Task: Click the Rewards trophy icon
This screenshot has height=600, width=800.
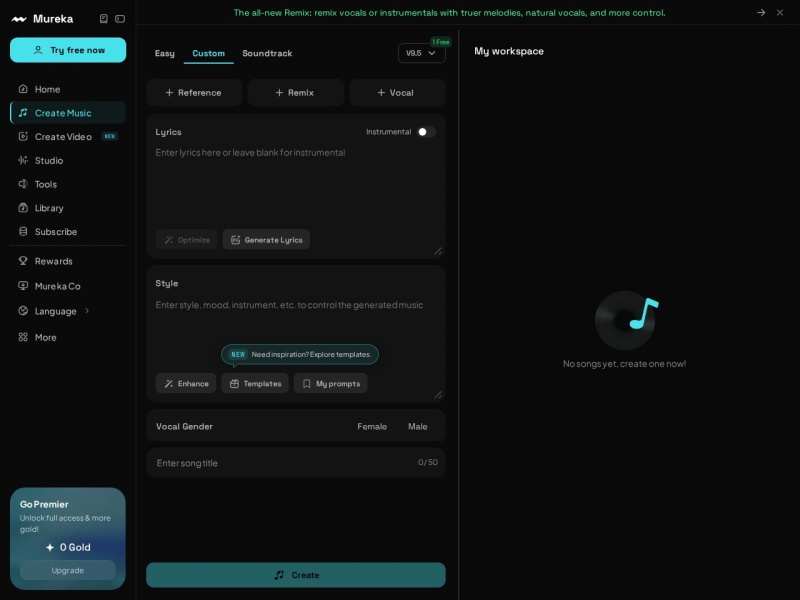Action: [23, 261]
